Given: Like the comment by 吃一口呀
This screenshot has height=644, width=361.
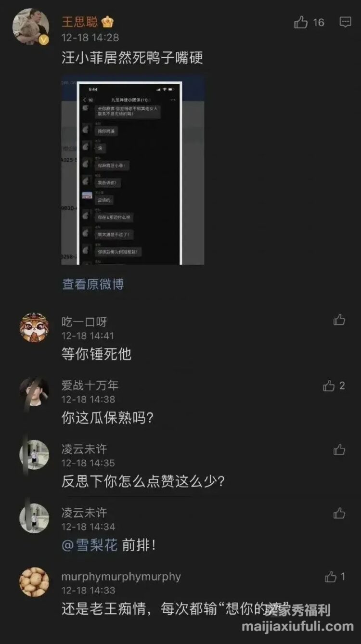Looking at the screenshot, I should pyautogui.click(x=339, y=320).
